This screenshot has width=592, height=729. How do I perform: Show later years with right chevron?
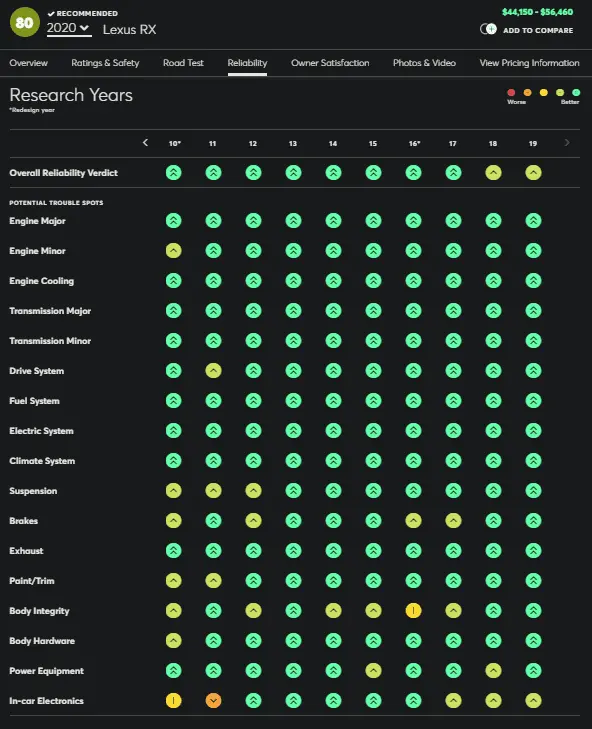click(567, 143)
